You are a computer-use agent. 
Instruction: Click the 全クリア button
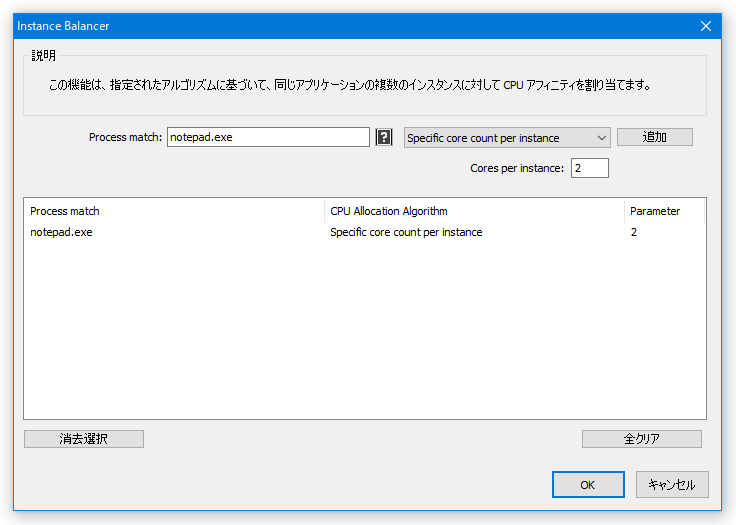(x=642, y=439)
